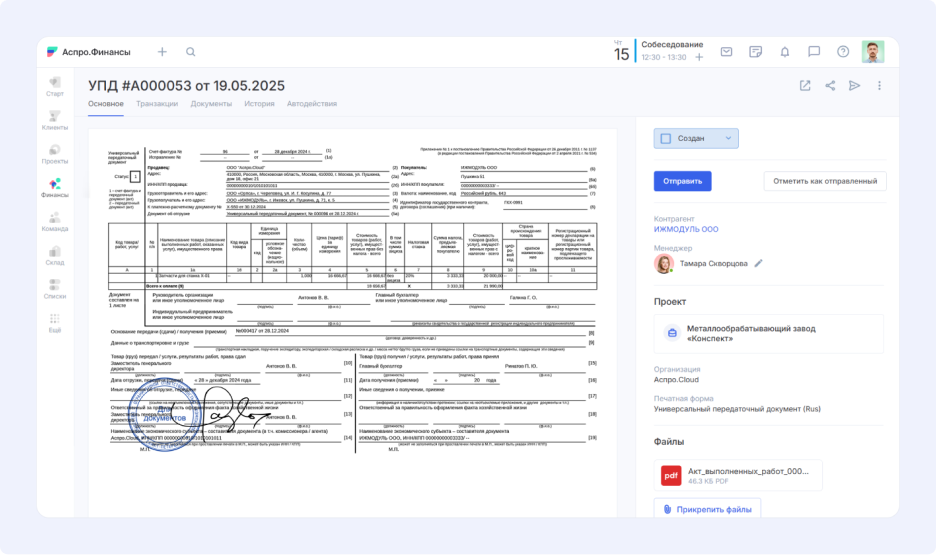Open the notes icon in header
Viewport: 936px width, 555px height.
(755, 52)
